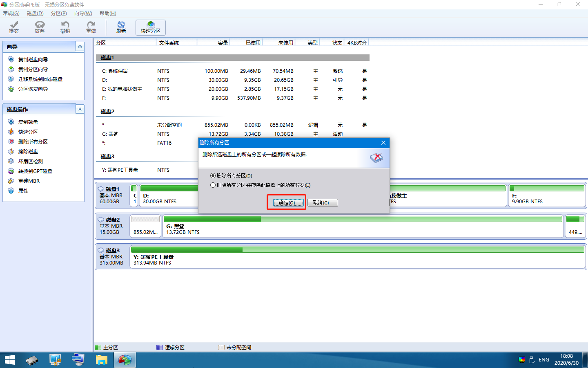
Task: Select 删除所有分区并擦除此磁盘上的所有数据 radio option
Action: point(261,185)
